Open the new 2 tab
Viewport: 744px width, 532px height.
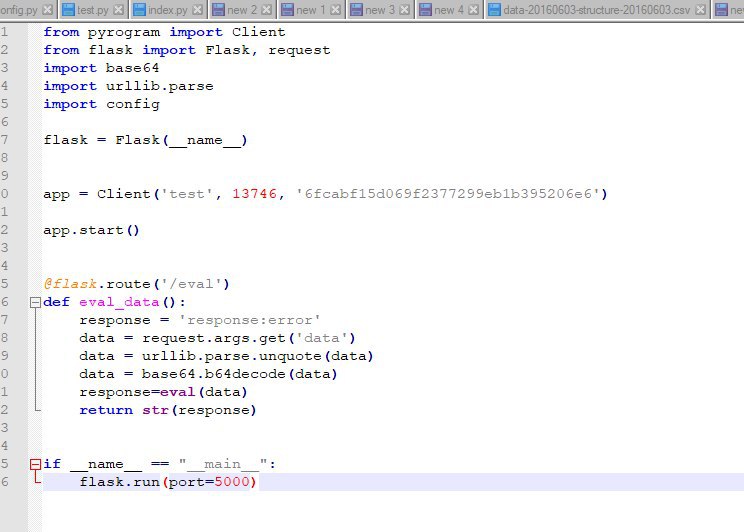coord(241,9)
